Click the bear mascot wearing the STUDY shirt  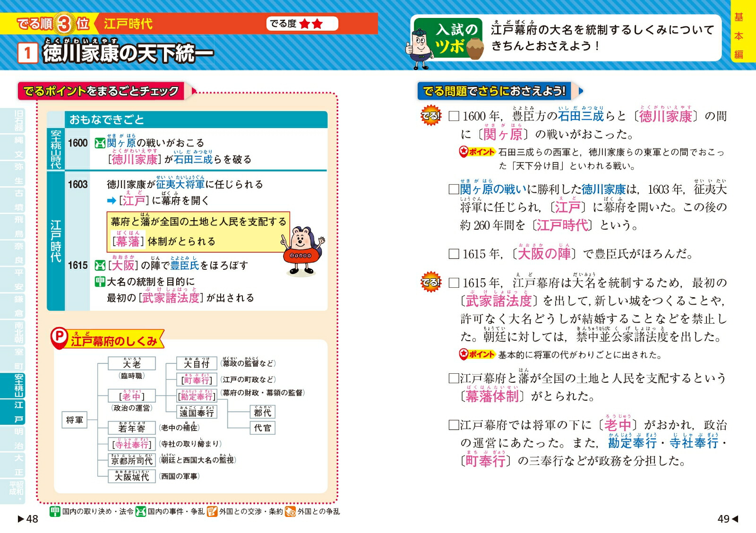click(x=303, y=250)
